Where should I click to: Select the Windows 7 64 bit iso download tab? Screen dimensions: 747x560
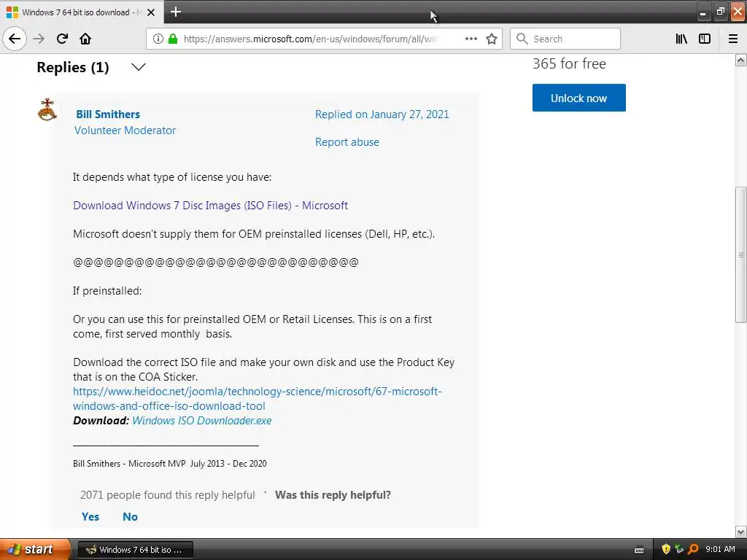tap(82, 12)
